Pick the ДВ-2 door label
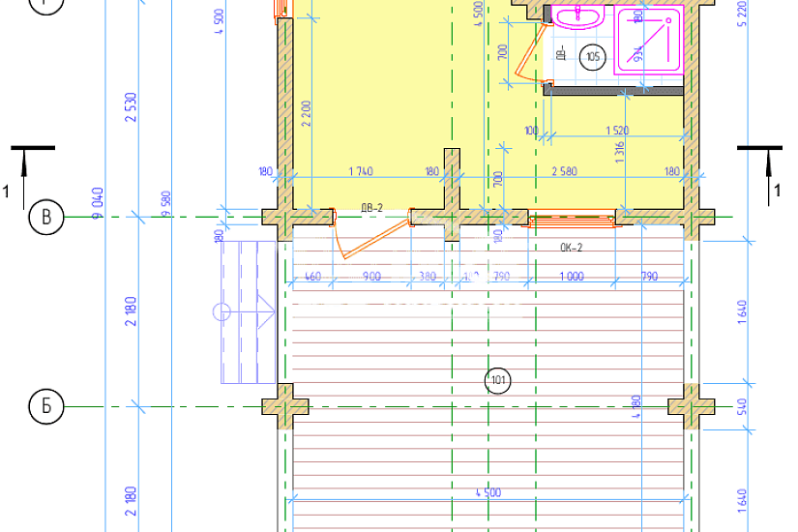This screenshot has width=798, height=532. coord(373,208)
